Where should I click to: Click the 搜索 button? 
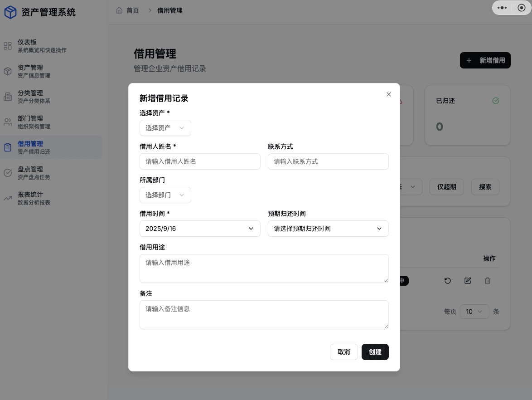(485, 187)
